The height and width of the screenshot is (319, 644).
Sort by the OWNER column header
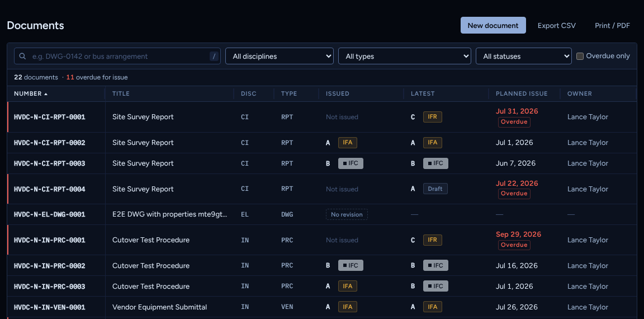pos(580,93)
